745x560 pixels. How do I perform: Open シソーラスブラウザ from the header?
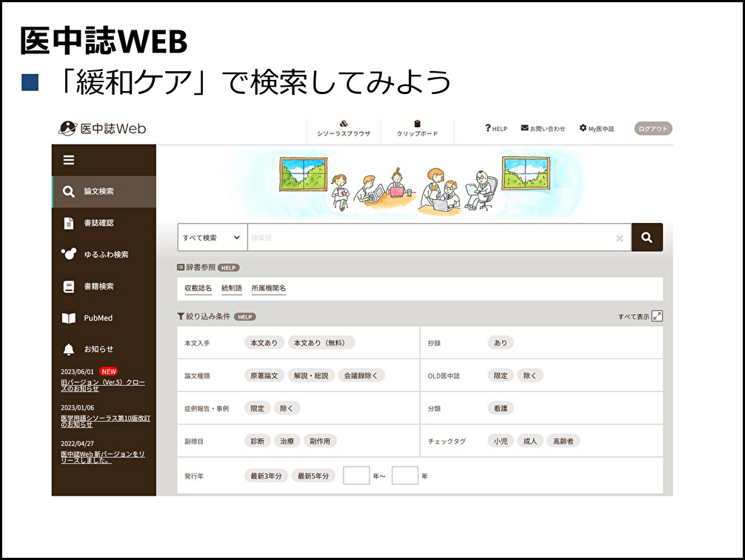[344, 129]
